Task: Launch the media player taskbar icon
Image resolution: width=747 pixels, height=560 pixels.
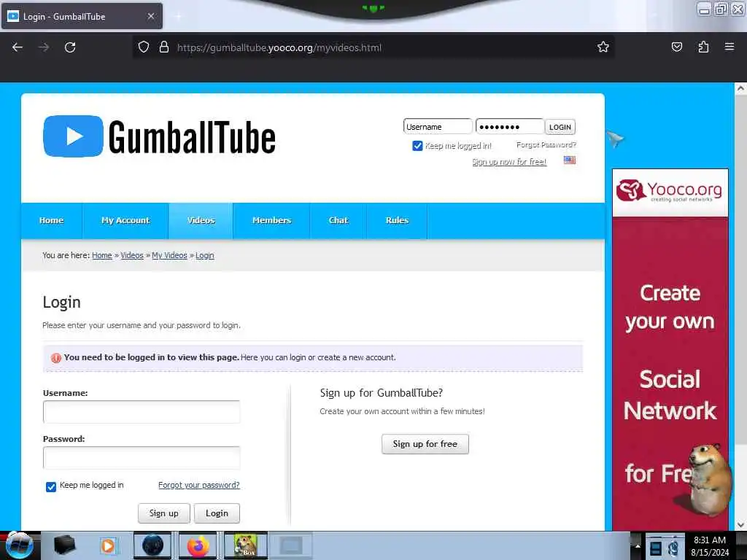Action: click(x=108, y=545)
